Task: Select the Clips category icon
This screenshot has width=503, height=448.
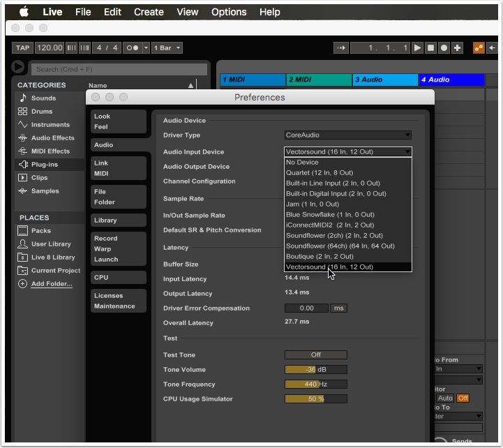Action: 22,177
